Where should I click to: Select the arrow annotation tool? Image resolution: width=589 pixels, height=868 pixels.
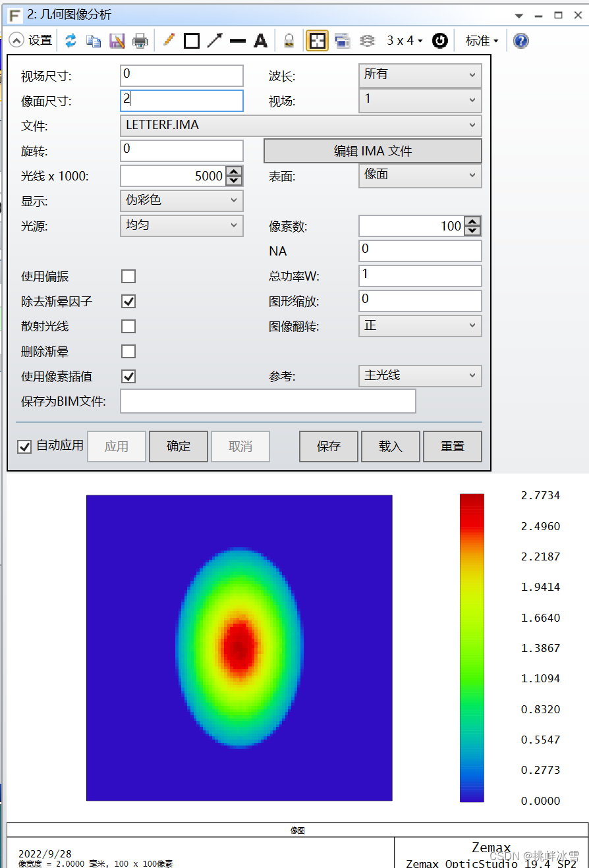click(213, 40)
